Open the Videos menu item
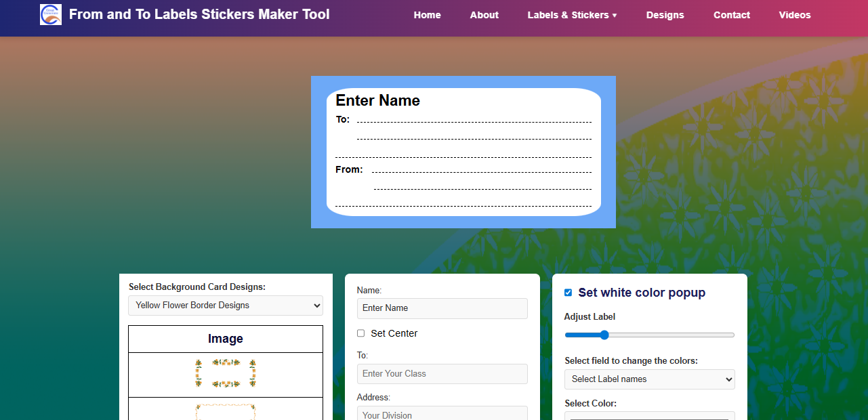Screen dimensions: 868x420 pos(795,15)
